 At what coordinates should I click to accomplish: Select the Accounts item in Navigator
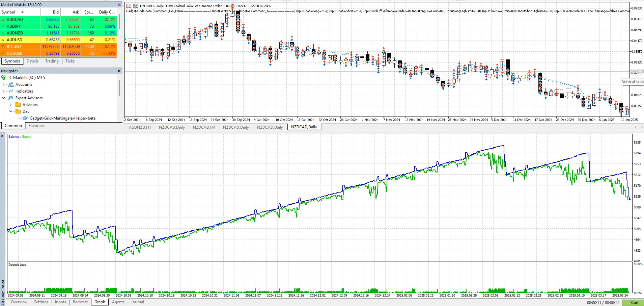coord(24,84)
